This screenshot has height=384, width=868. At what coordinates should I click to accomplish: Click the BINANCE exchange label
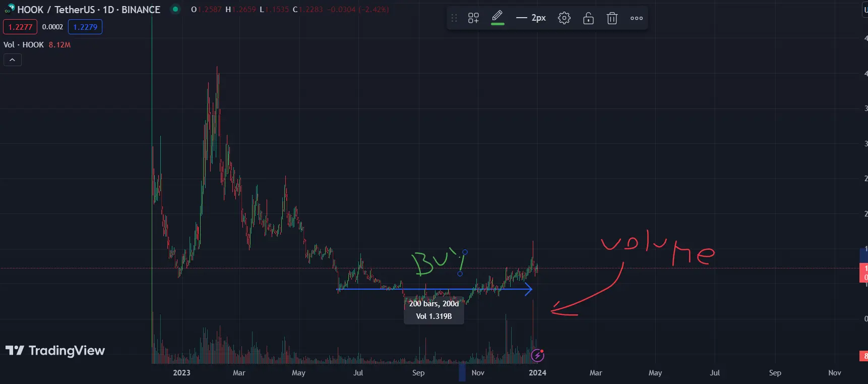tap(141, 10)
